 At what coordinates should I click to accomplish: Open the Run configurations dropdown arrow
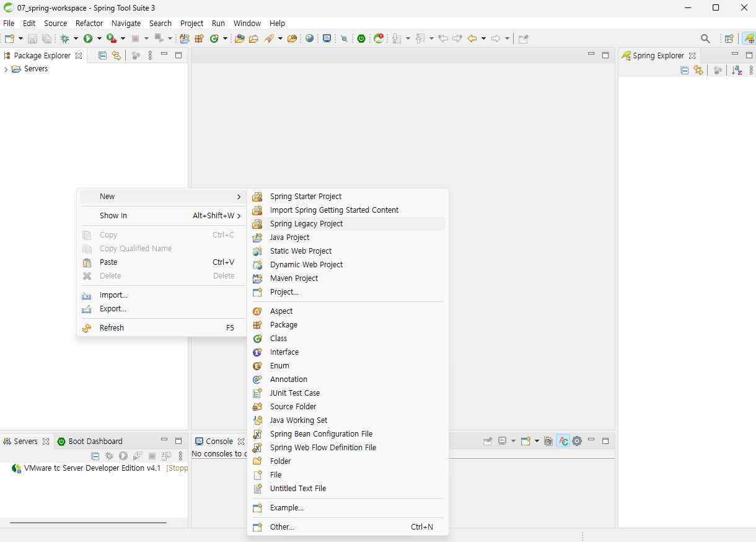click(99, 38)
